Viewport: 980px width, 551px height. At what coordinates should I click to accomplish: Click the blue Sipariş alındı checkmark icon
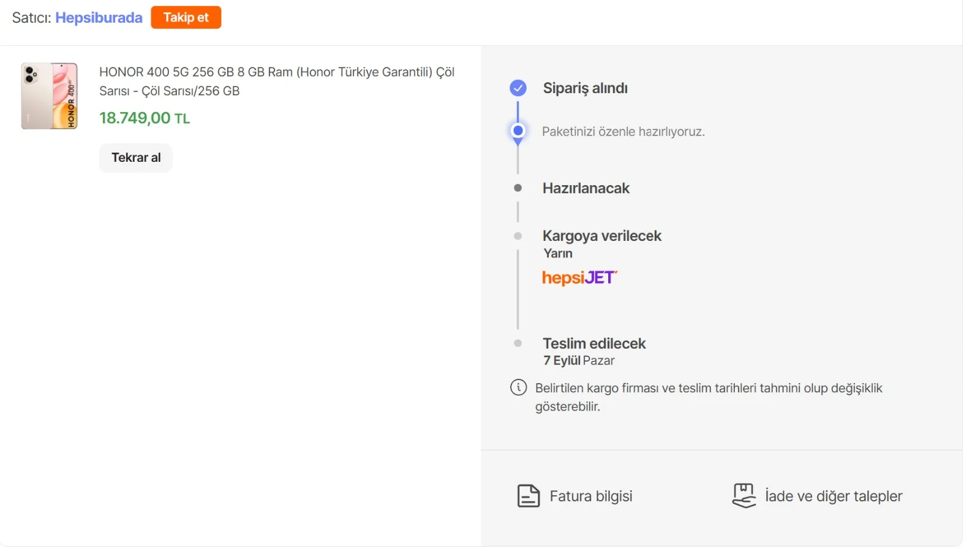pyautogui.click(x=518, y=88)
